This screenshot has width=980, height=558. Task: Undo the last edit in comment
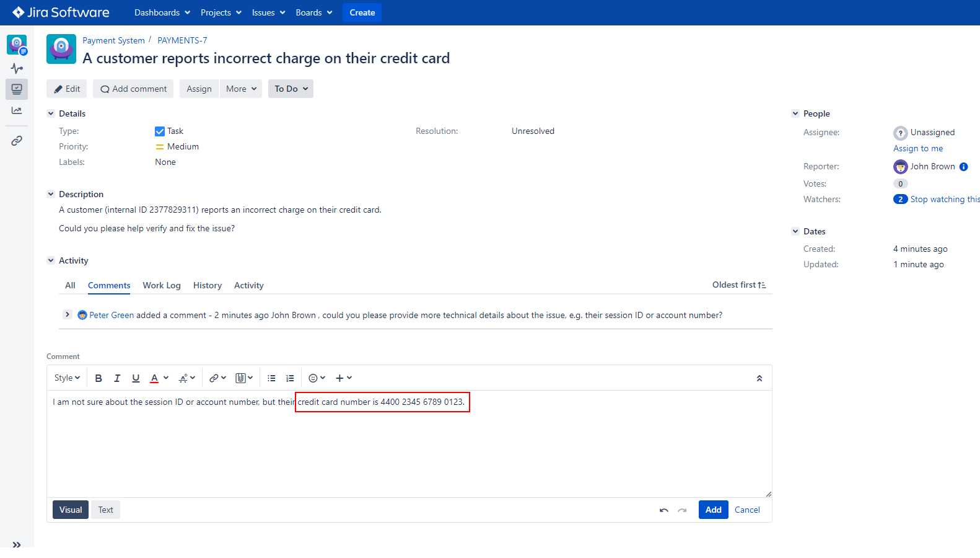click(664, 510)
